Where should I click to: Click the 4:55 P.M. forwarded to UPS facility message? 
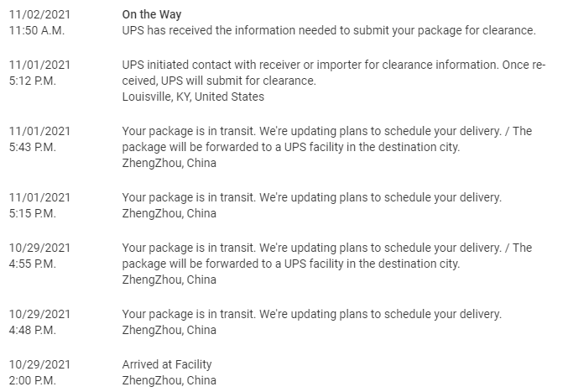[x=326, y=256]
